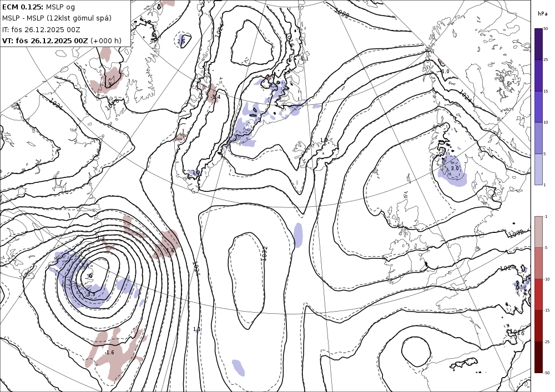Select the '2.5' difference value label
This screenshot has width=555, height=392.
pos(181,42)
